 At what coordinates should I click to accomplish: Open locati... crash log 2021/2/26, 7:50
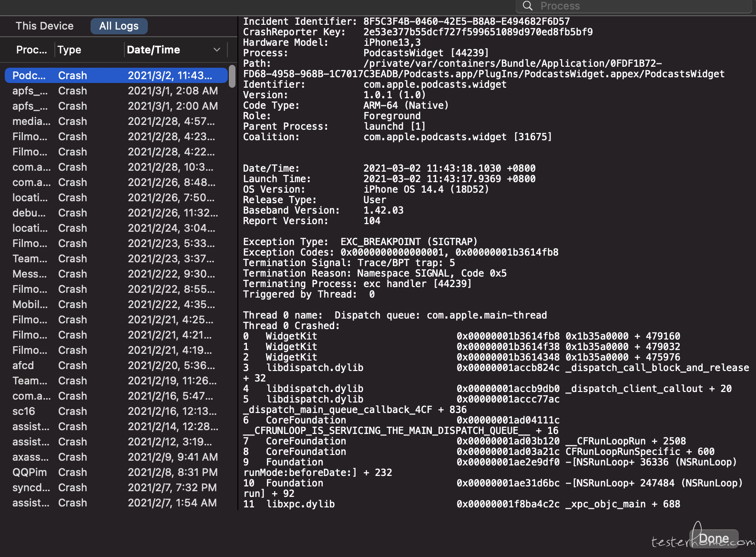coord(116,197)
